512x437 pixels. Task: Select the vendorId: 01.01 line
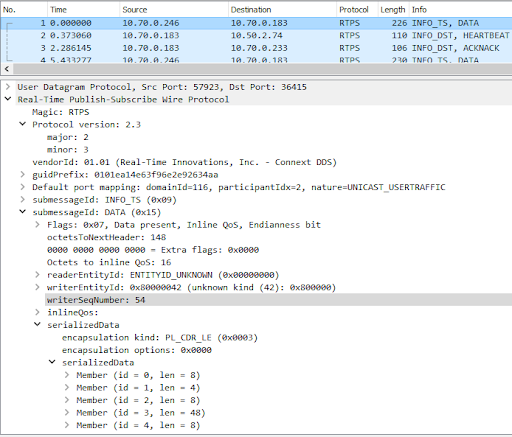click(185, 162)
